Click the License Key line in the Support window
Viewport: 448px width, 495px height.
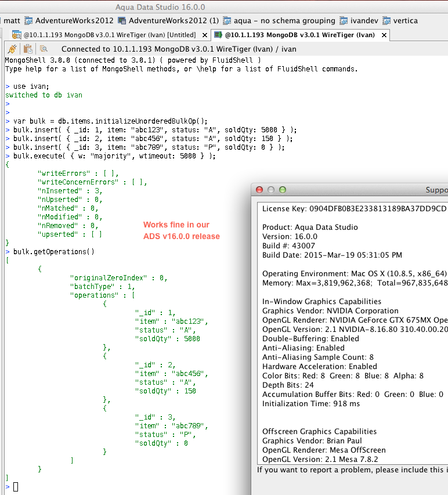click(x=354, y=209)
